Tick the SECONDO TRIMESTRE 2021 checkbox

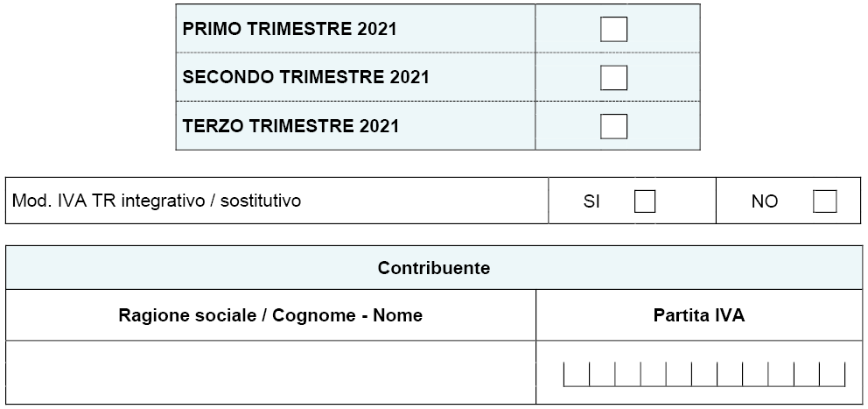coord(613,78)
